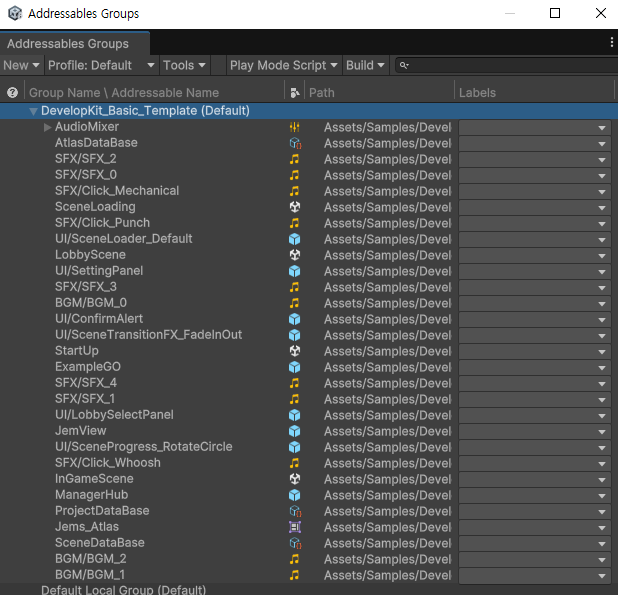Open the Play Mode Script menu
This screenshot has width=618, height=595.
pyautogui.click(x=283, y=65)
